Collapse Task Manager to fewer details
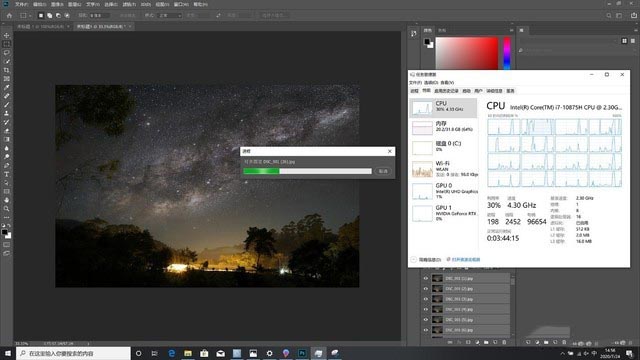Screen dimensions: 640x360 (426, 260)
